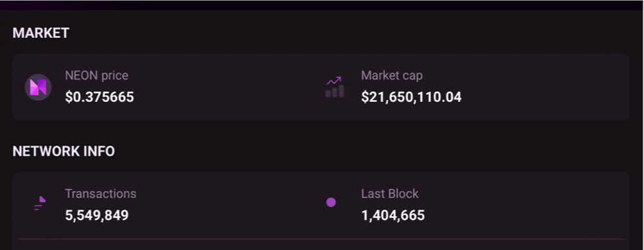Click the empty area right of Market cap

click(547, 87)
